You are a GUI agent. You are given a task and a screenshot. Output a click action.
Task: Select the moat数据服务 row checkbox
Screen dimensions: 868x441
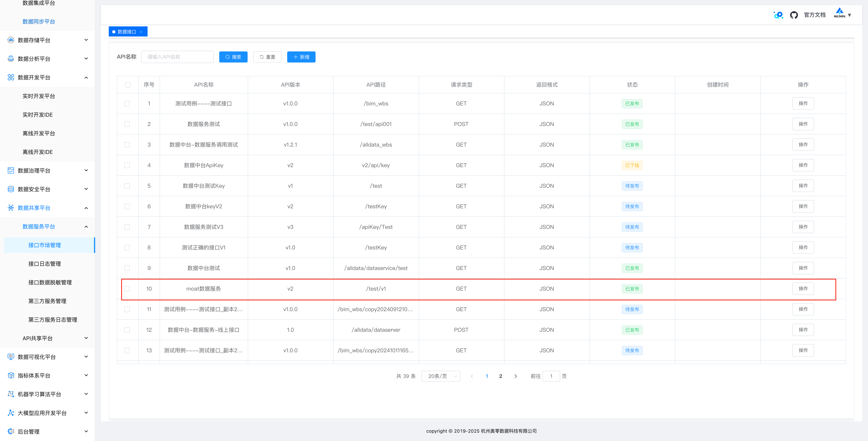point(127,289)
